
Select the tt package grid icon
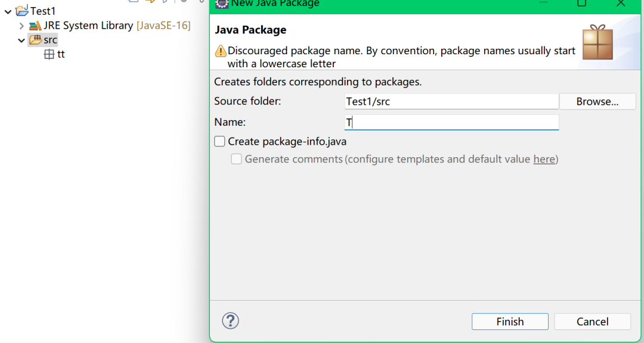49,54
